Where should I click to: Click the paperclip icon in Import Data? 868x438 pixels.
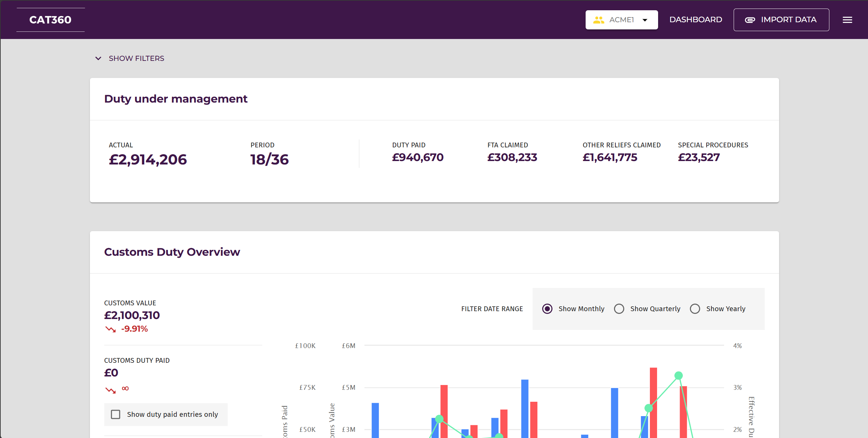tap(750, 20)
